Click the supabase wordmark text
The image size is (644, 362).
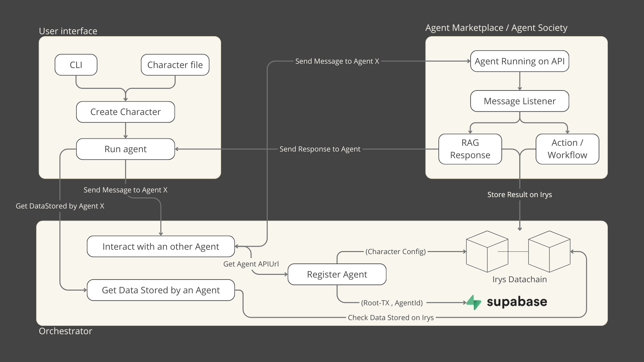click(517, 302)
